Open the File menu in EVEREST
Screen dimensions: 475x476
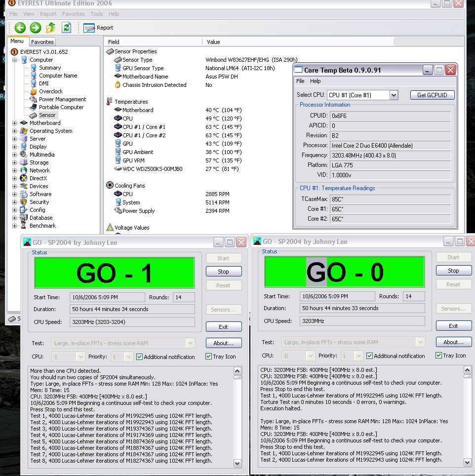click(x=13, y=14)
